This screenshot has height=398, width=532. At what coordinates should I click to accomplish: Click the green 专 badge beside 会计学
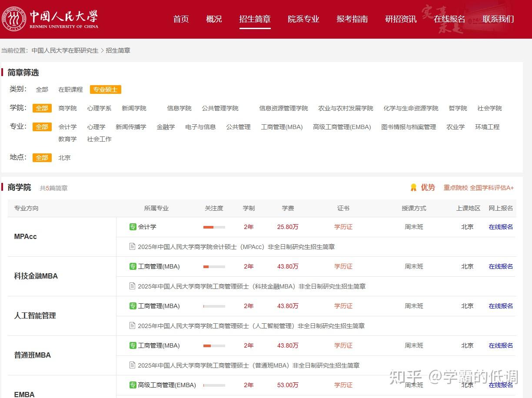(133, 227)
